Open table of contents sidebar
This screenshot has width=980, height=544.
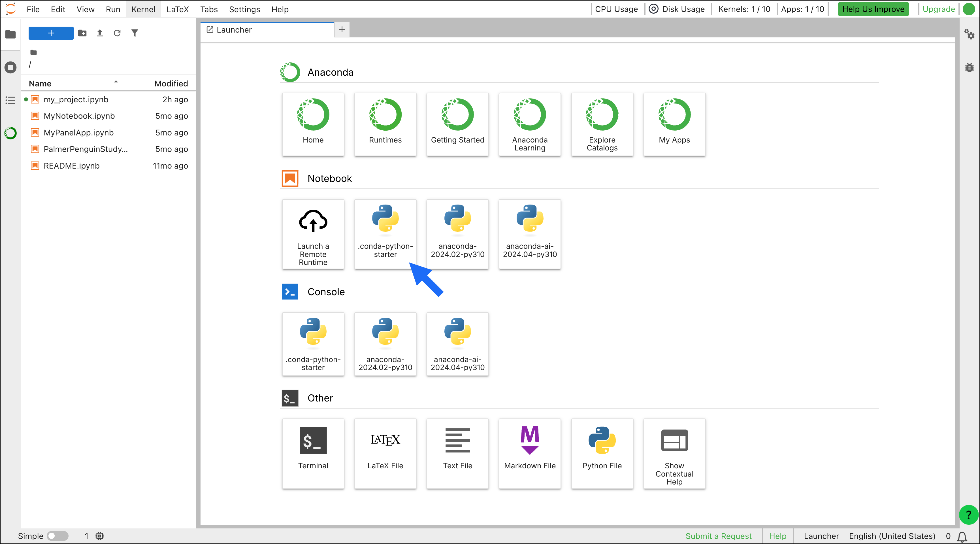pyautogui.click(x=10, y=100)
